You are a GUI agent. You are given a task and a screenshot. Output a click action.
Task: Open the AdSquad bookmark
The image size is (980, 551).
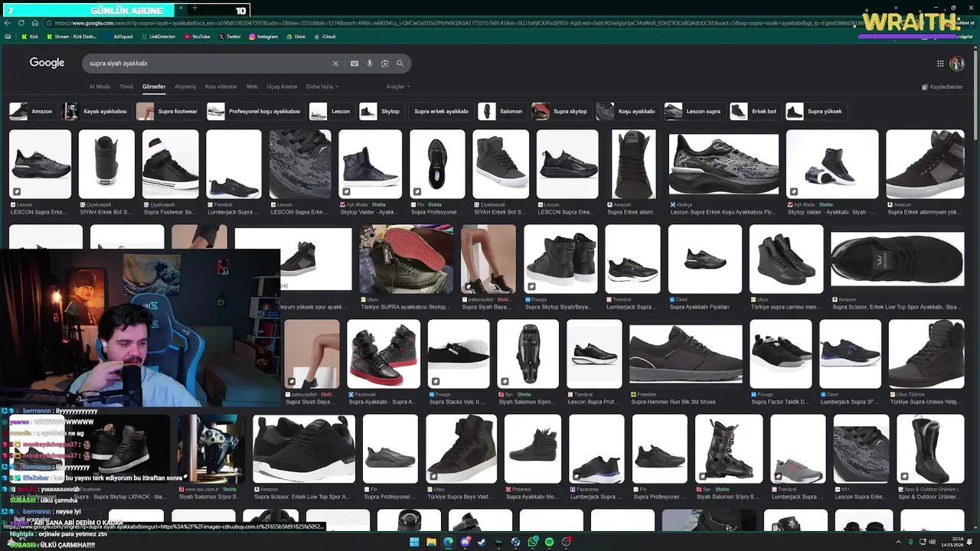119,37
